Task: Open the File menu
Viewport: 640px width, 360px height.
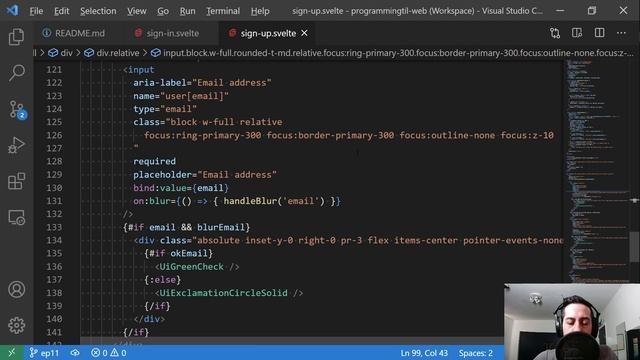Action: click(x=36, y=11)
